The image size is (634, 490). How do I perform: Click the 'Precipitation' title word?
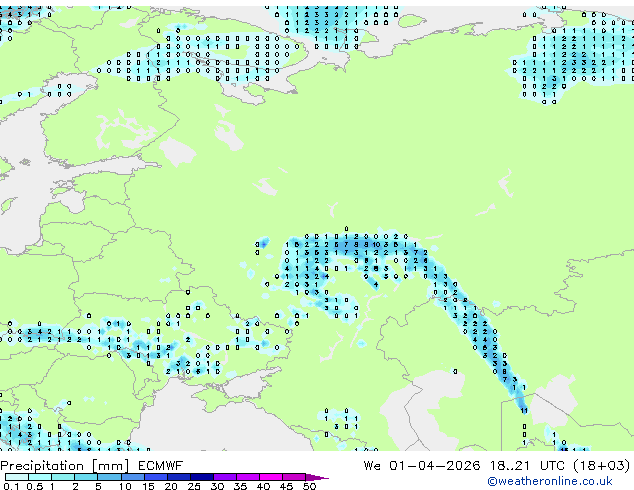pos(42,466)
